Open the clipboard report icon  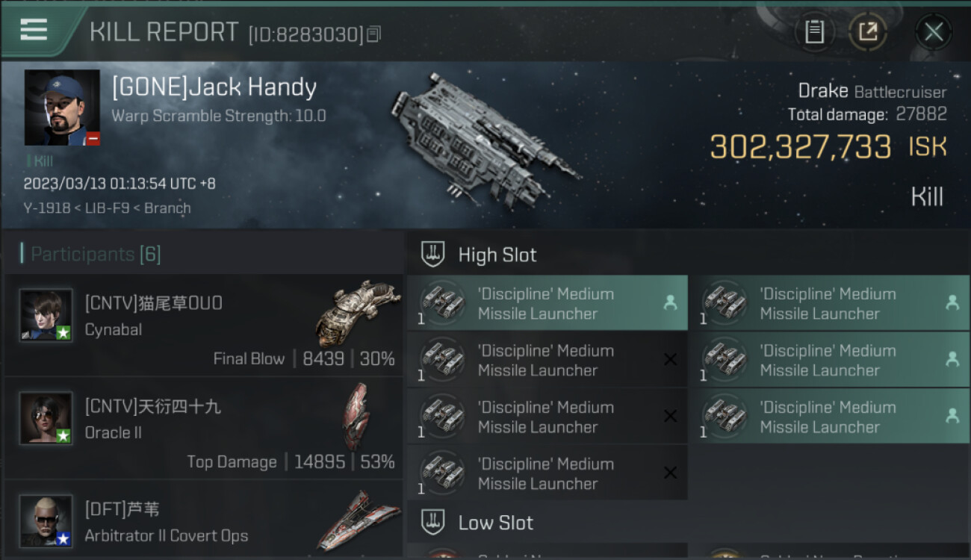click(814, 32)
